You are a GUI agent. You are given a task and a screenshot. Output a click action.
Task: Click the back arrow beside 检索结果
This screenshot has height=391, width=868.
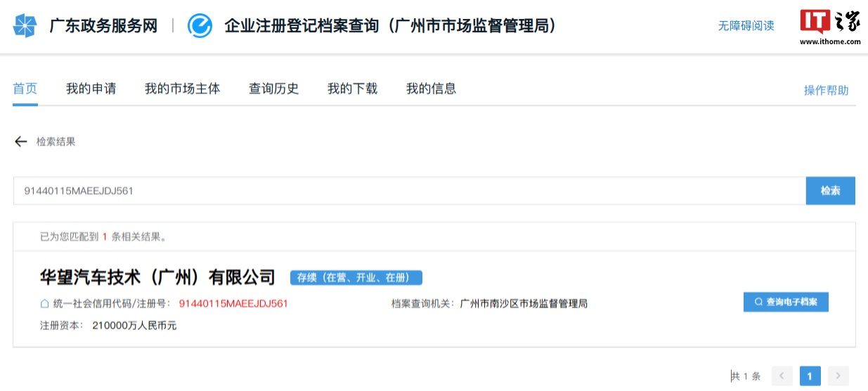point(20,142)
